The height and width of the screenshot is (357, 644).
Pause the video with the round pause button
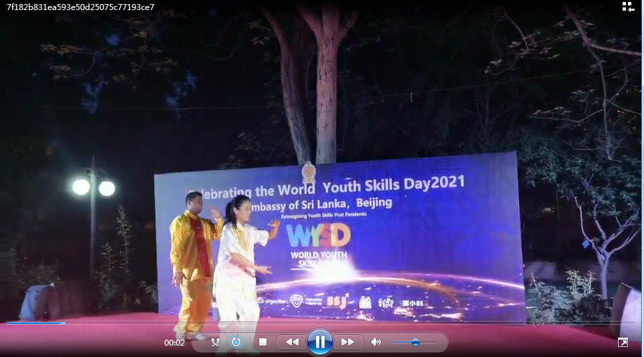319,342
